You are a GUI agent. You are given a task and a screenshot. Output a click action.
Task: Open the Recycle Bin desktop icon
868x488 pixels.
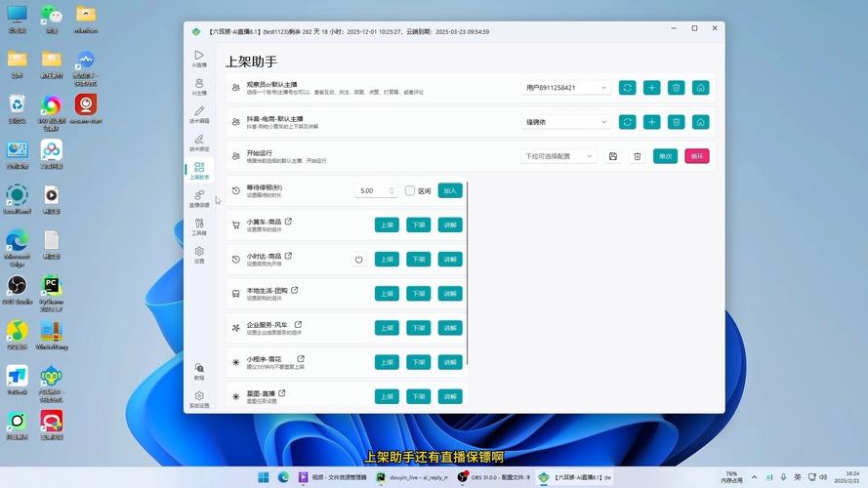click(x=18, y=108)
